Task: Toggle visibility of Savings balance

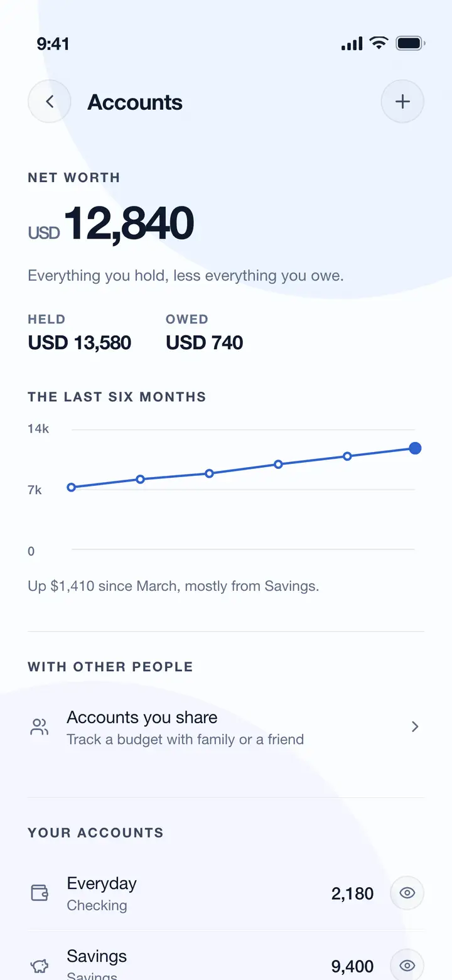Action: pyautogui.click(x=407, y=966)
